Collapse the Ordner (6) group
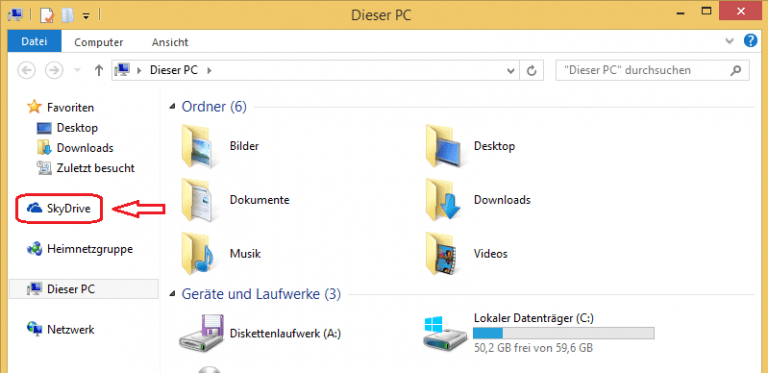768x373 pixels. click(x=172, y=107)
